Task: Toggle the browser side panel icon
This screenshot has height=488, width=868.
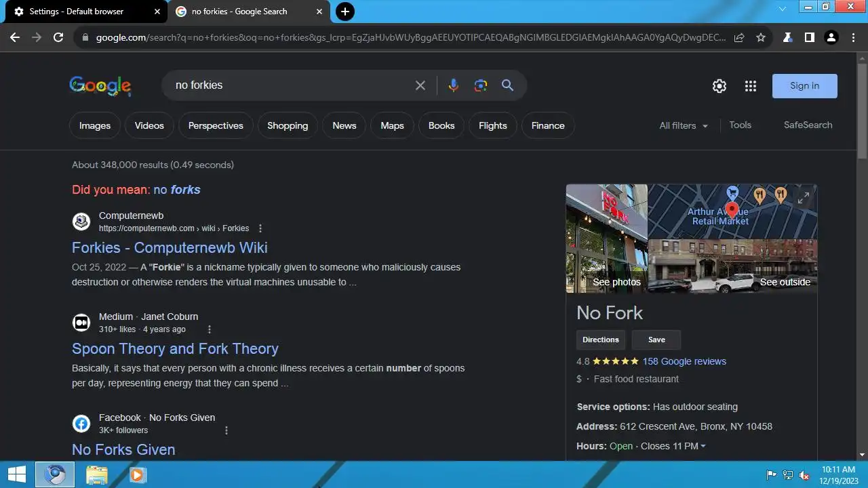Action: pyautogui.click(x=809, y=38)
